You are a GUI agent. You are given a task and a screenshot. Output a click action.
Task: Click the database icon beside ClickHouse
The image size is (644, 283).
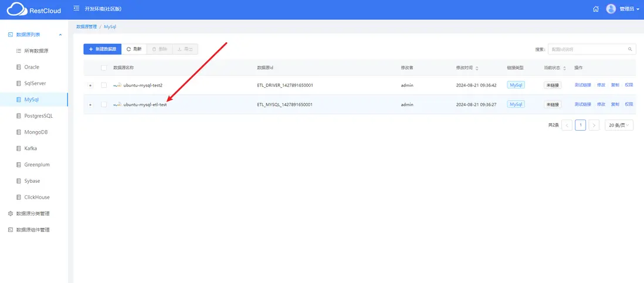coord(18,197)
